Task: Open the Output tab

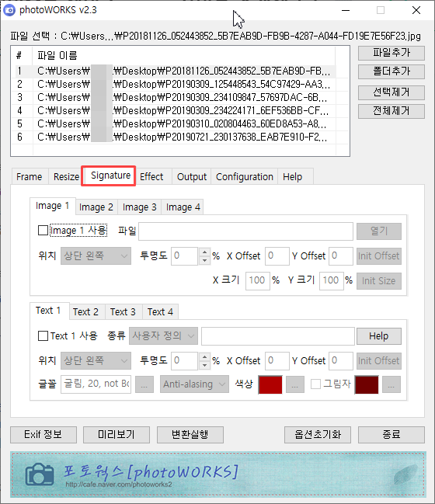Action: 192,177
